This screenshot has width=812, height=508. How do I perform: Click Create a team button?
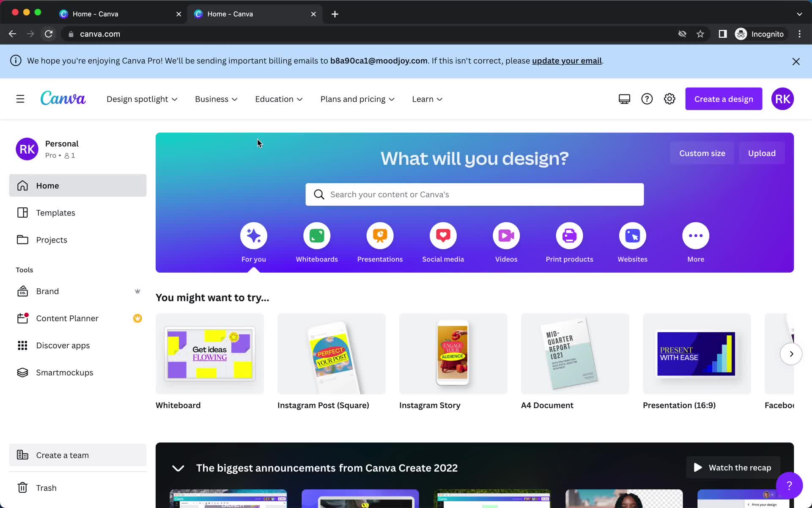[x=78, y=455]
